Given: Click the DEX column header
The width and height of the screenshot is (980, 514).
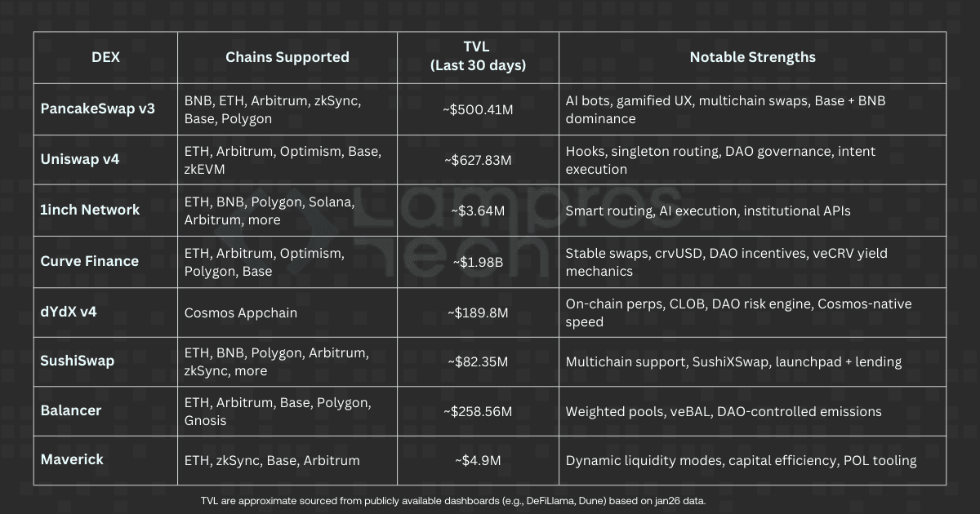Looking at the screenshot, I should (x=105, y=57).
